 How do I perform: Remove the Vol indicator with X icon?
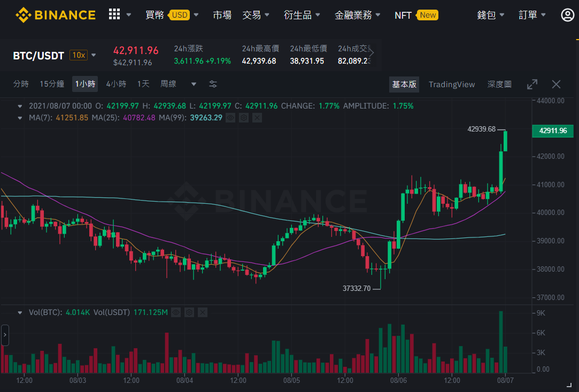[x=202, y=312]
